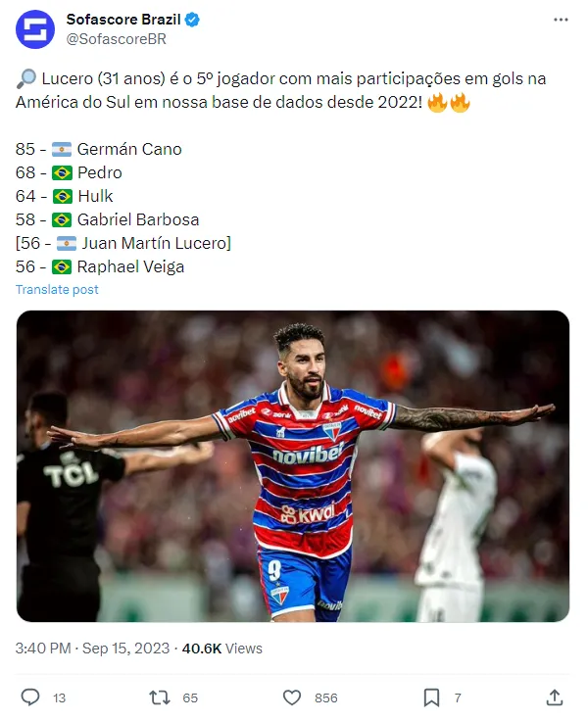This screenshot has height=721, width=588.
Task: Click the 65 reposts count
Action: 190,698
